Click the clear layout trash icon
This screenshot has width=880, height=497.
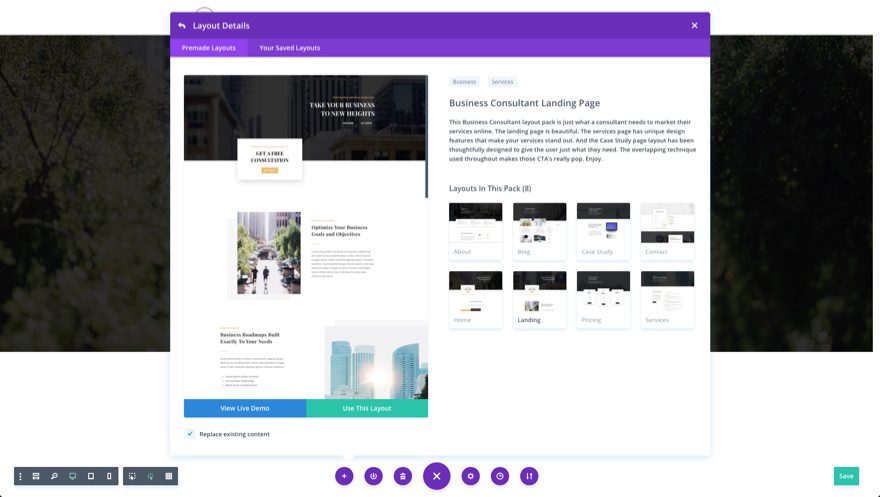click(x=403, y=476)
